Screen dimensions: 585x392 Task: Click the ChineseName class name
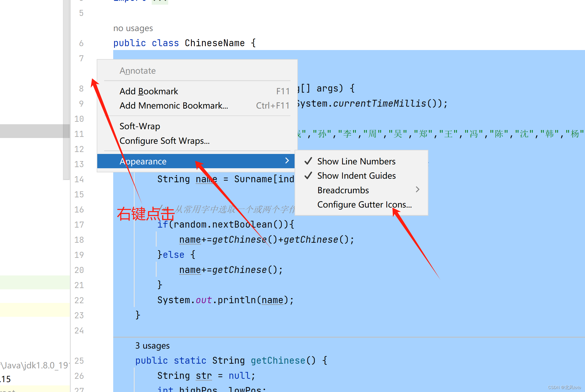pyautogui.click(x=215, y=43)
